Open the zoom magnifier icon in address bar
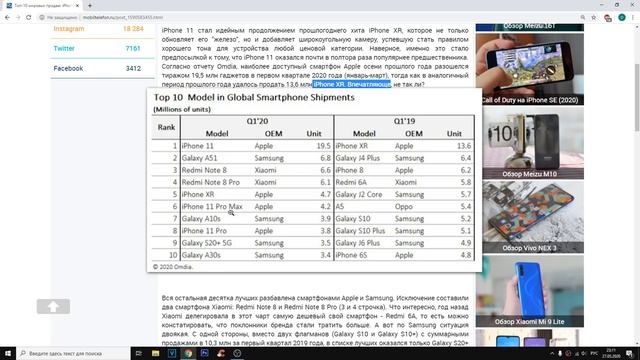 (x=583, y=18)
